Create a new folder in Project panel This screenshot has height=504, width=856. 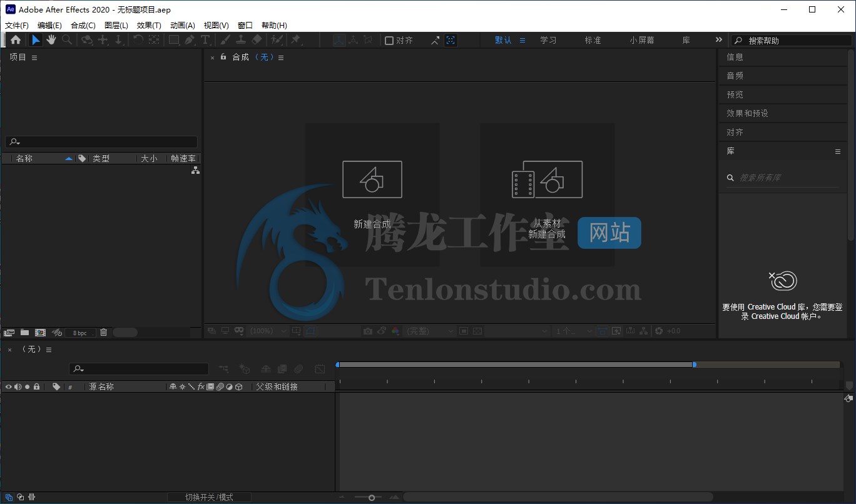click(x=24, y=333)
